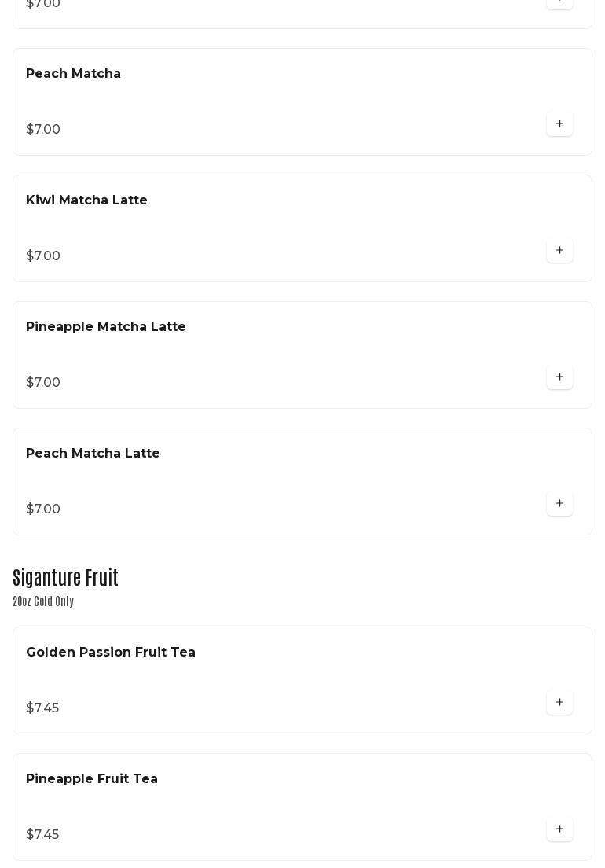Image resolution: width=605 pixels, height=868 pixels.
Task: Click the $7.00 price beneath Peach Matcha
Action: pos(43,129)
